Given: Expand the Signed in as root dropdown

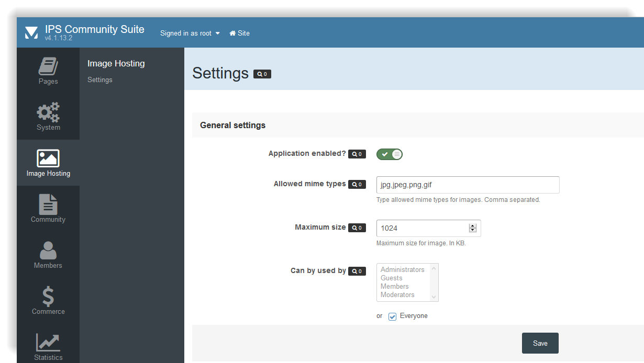Looking at the screenshot, I should pyautogui.click(x=190, y=33).
